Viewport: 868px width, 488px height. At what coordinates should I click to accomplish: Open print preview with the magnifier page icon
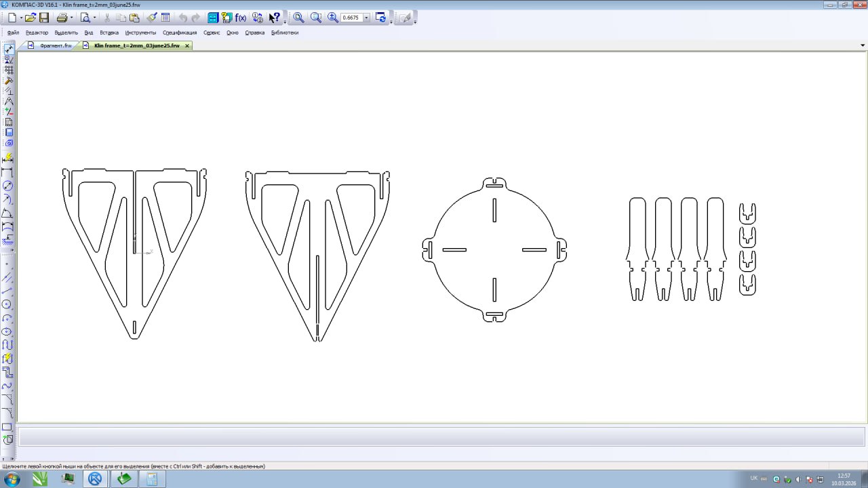tap(85, 18)
